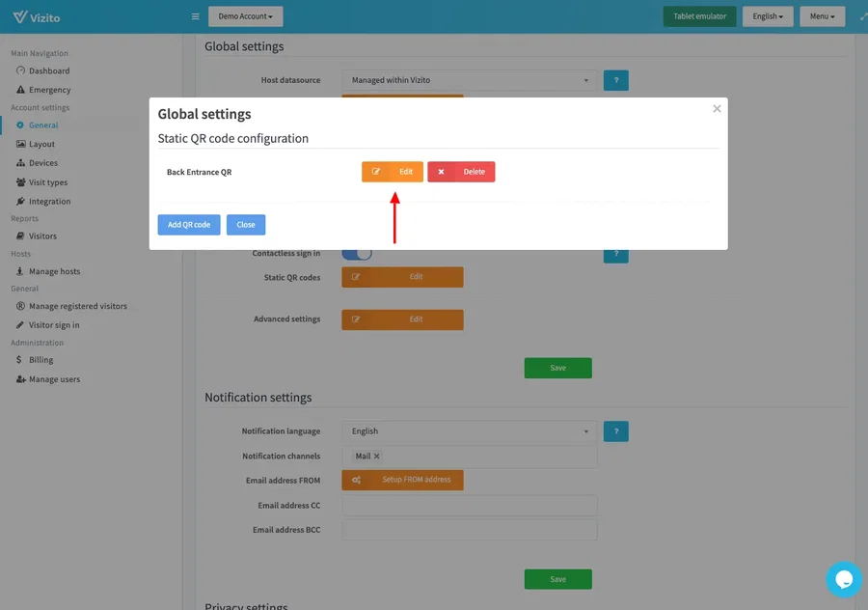Screen dimensions: 868x610
Task: Go to Visit types in sidebar
Action: click(x=48, y=182)
